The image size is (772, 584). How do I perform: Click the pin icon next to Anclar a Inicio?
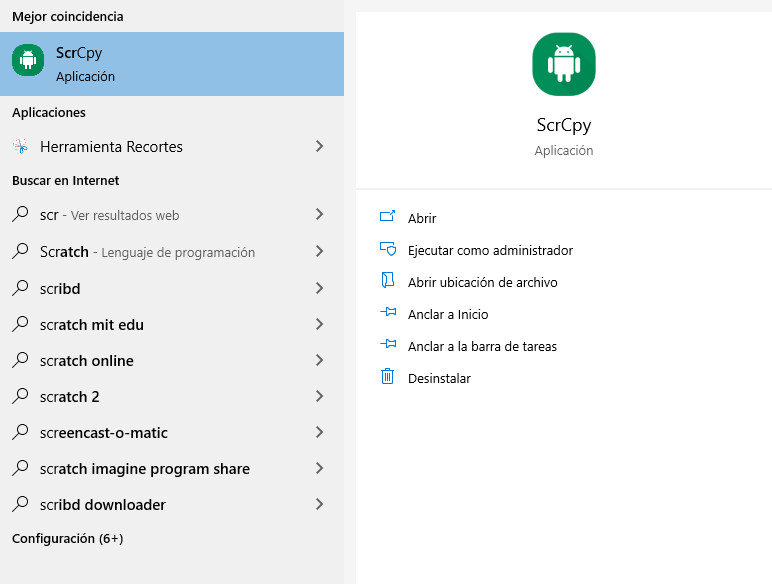tap(388, 312)
